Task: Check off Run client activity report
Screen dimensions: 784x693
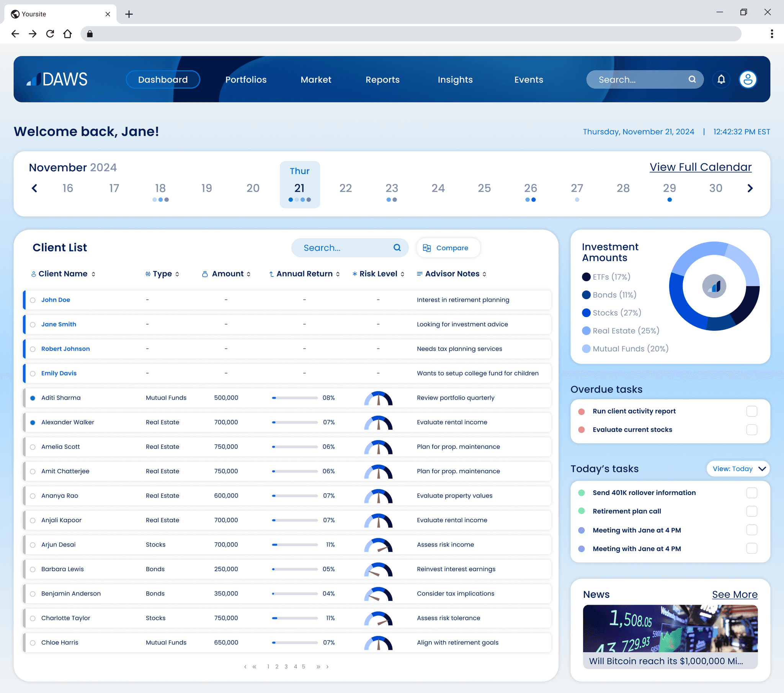Action: coord(751,411)
